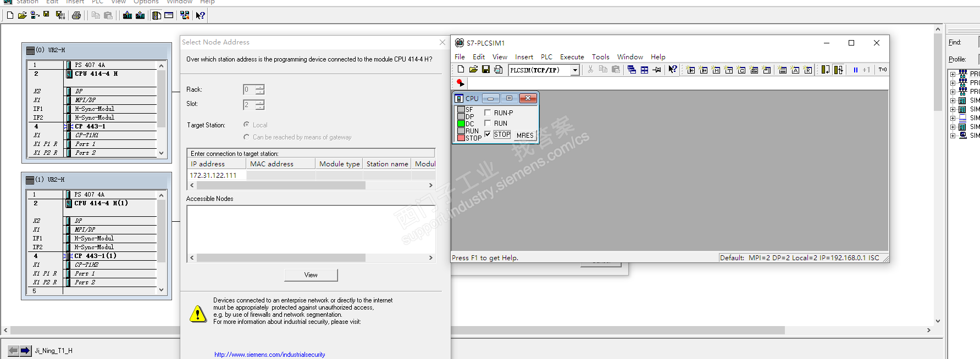
Task: Click Accessible Nodes horizontal scrollbar thumb
Action: pyautogui.click(x=281, y=257)
